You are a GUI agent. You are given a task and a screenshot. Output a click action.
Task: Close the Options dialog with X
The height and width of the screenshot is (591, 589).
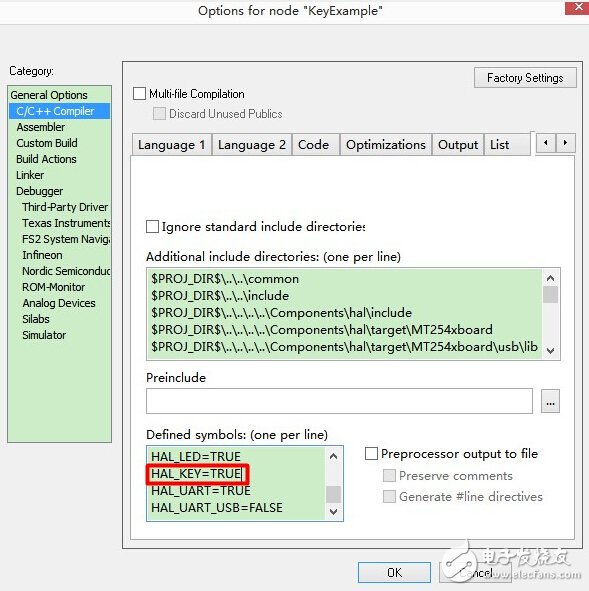578,8
